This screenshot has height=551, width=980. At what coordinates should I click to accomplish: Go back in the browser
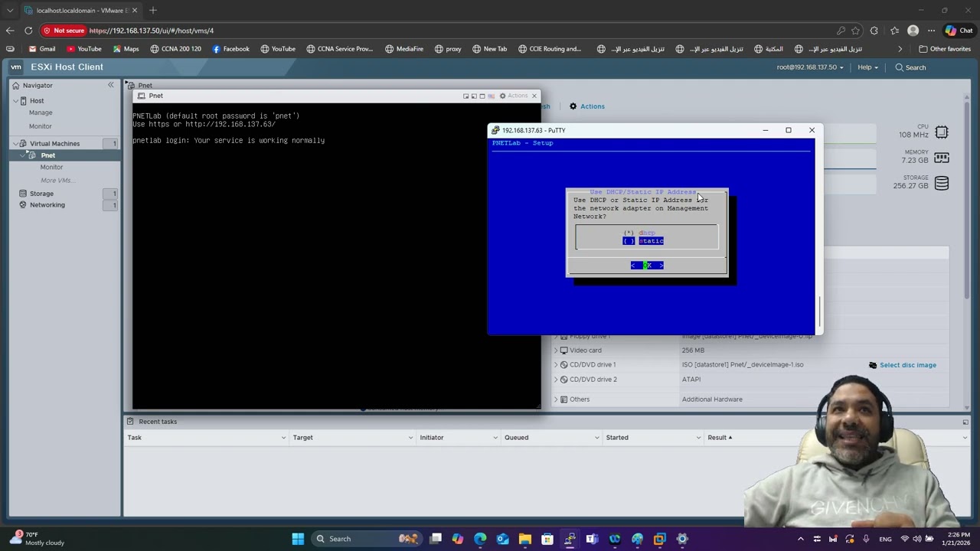(9, 31)
